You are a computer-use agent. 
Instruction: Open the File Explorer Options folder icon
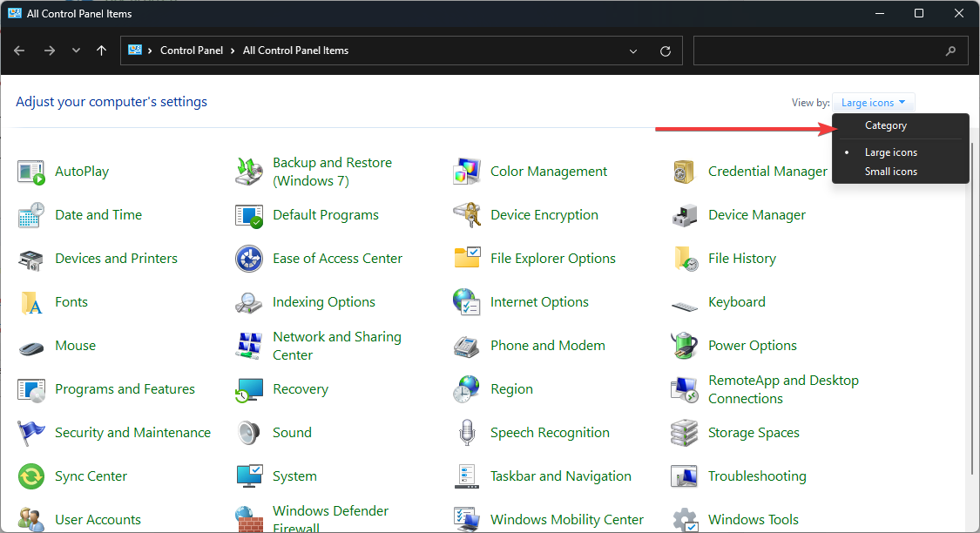467,258
